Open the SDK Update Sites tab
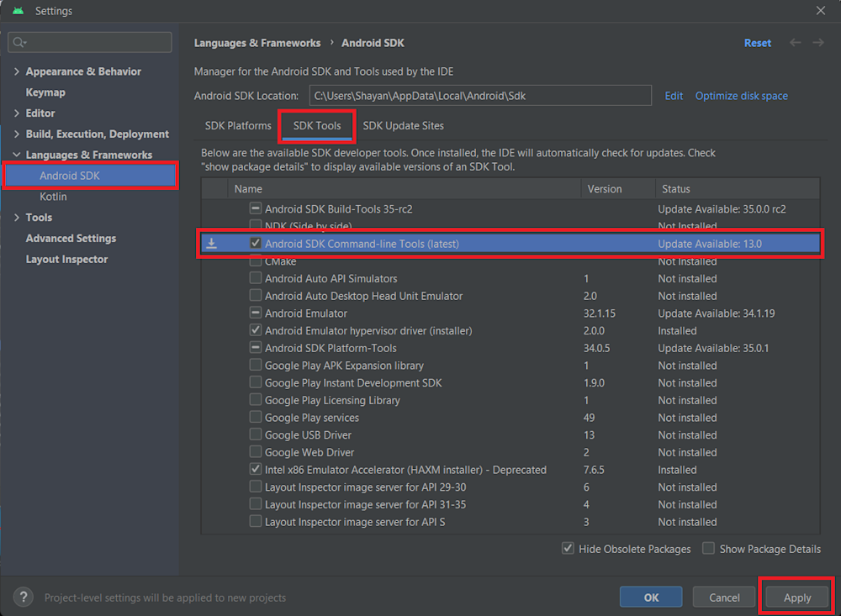This screenshot has width=841, height=616. 403,126
